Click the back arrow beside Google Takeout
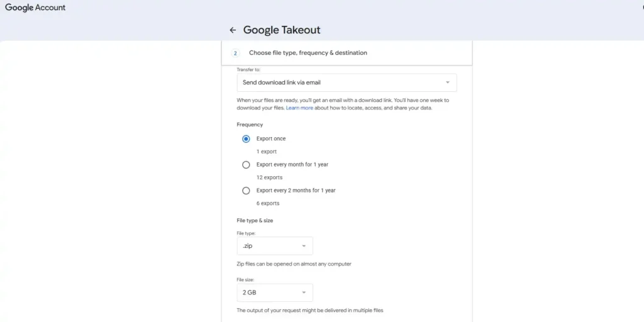Screen dimensions: 644x322 pyautogui.click(x=233, y=30)
